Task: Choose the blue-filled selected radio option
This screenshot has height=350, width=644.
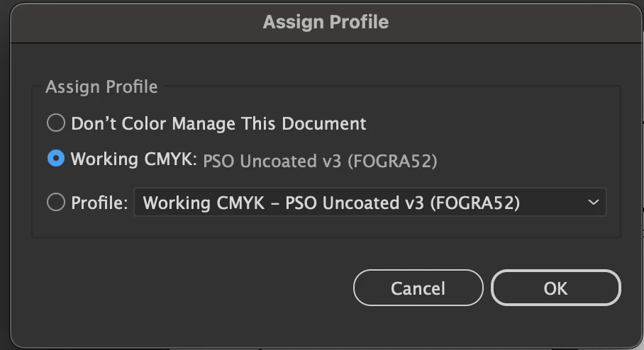Action: (55, 159)
